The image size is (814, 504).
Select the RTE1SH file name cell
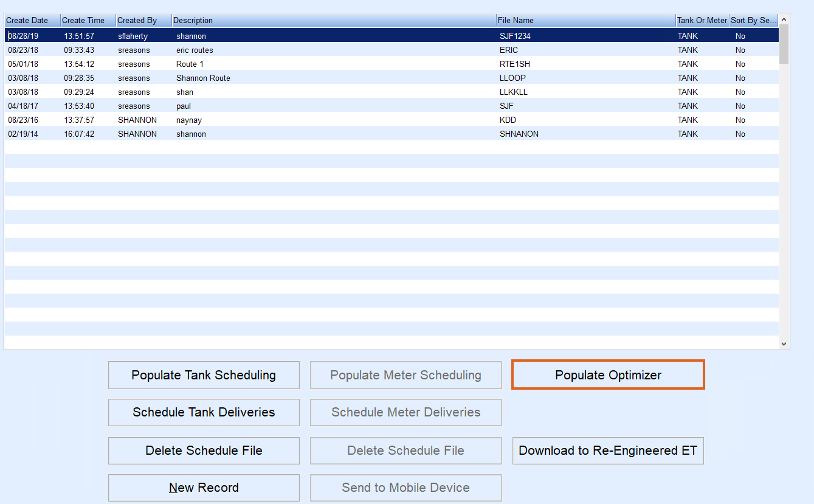pos(515,64)
